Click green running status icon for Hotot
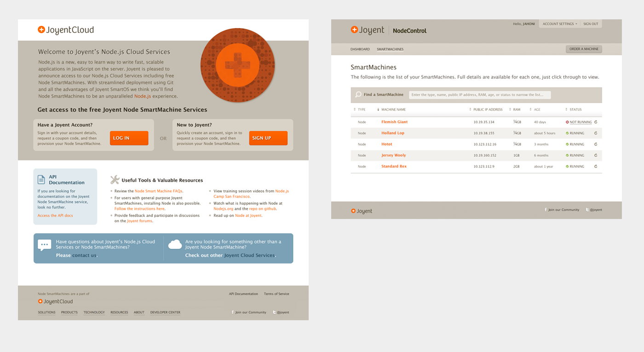Viewport: 644px width, 352px height. (x=567, y=144)
